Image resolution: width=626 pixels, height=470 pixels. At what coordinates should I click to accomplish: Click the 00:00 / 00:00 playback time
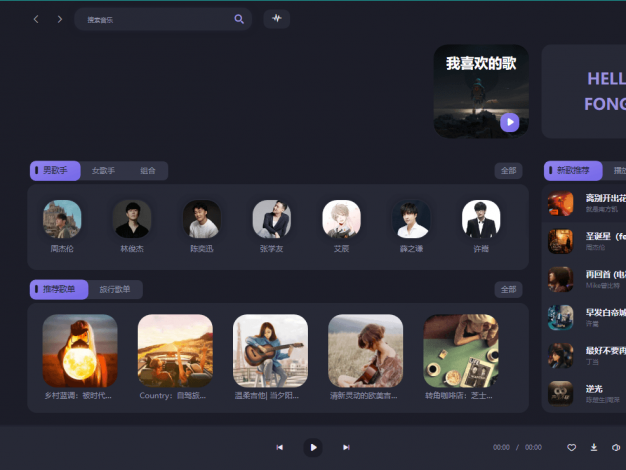point(517,447)
